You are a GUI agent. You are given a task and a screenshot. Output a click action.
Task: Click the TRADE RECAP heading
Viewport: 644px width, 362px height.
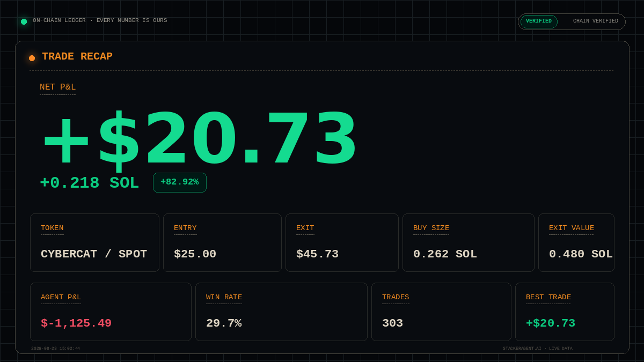(77, 56)
